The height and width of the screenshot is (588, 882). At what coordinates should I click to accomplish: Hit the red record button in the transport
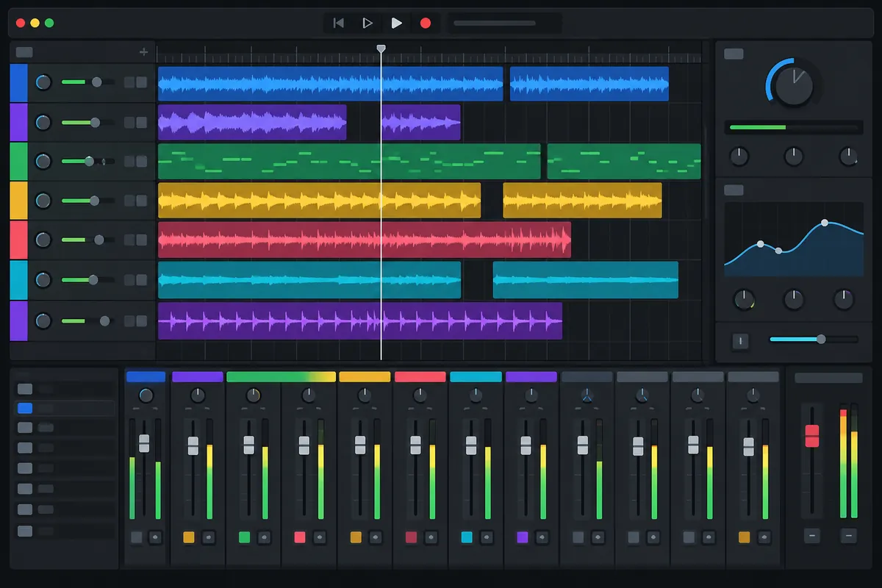(425, 24)
